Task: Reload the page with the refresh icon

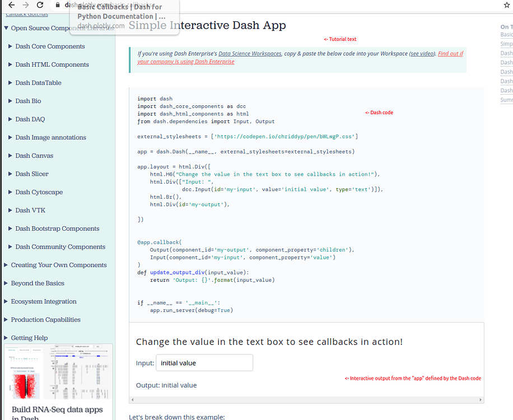Action: pyautogui.click(x=40, y=5)
